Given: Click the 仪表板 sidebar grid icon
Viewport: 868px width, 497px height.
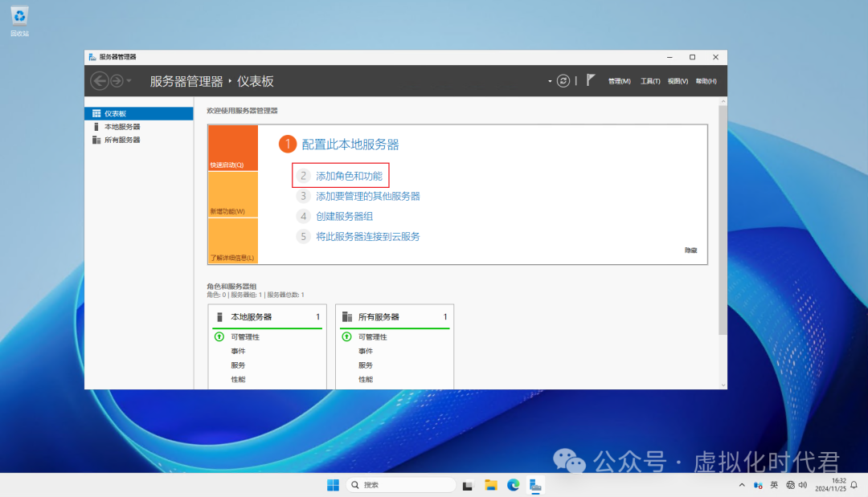Looking at the screenshot, I should [x=96, y=113].
